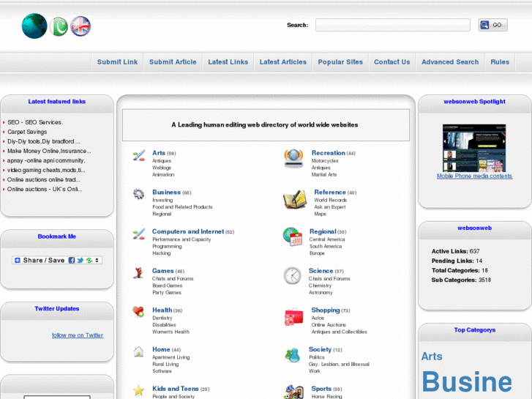The image size is (532, 399).
Task: Click the Home category house icon
Action: click(138, 351)
